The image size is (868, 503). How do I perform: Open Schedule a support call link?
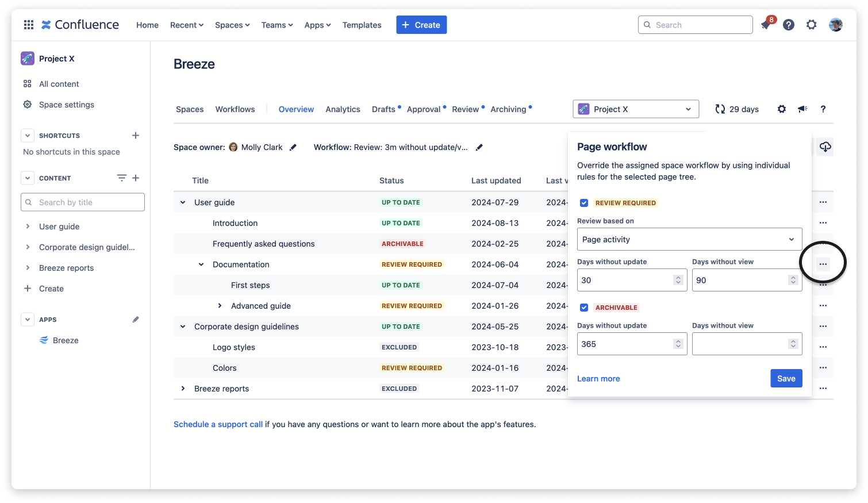218,424
